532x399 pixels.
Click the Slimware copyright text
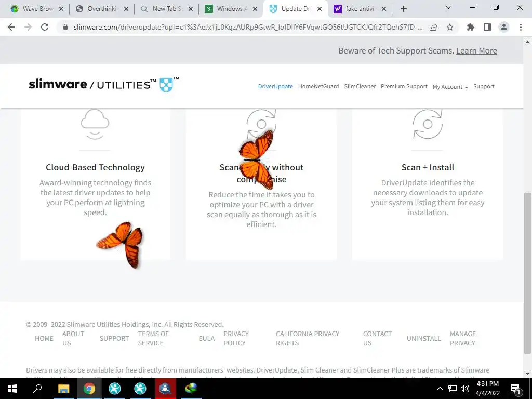click(125, 324)
